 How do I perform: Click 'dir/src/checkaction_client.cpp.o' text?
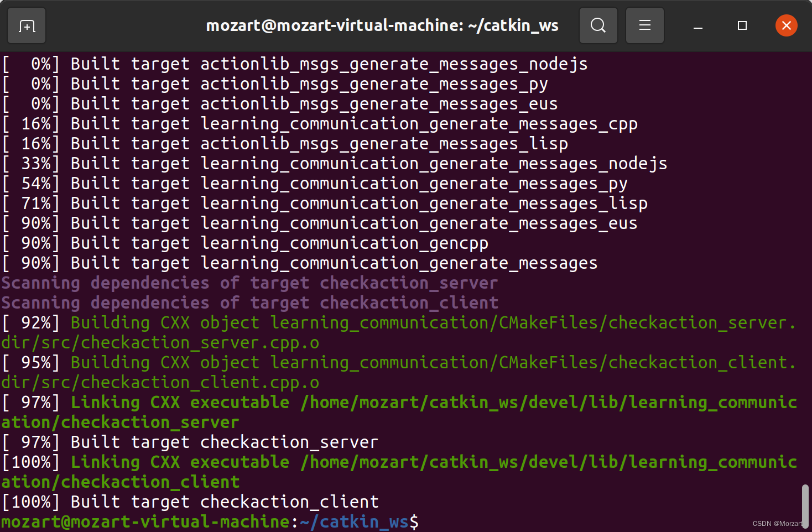[160, 383]
